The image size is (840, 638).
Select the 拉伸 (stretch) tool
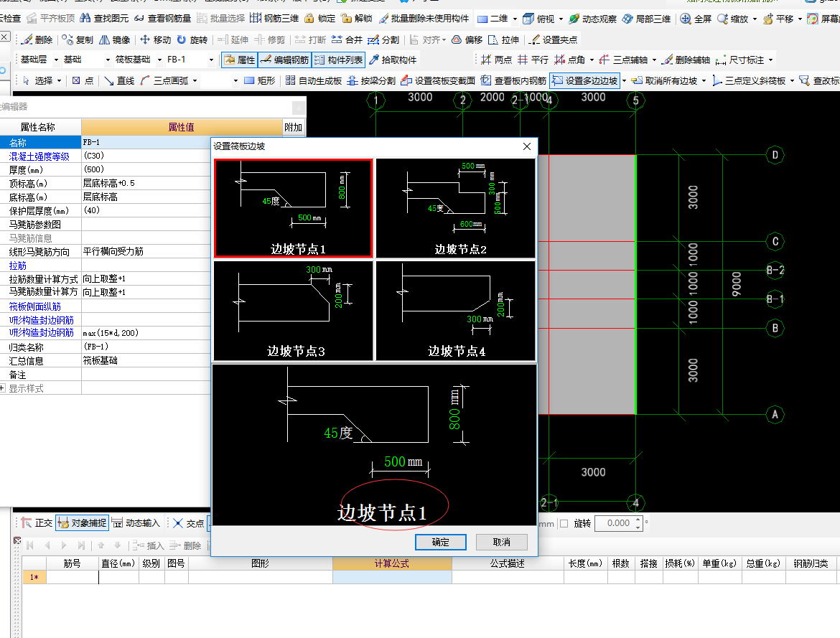(503, 39)
